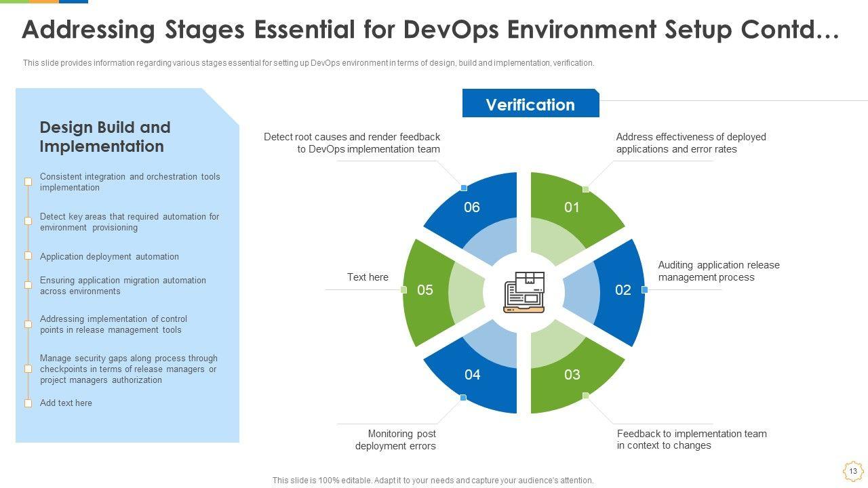Click the laptop icon in the wheel center
The height and width of the screenshot is (488, 868).
[524, 293]
